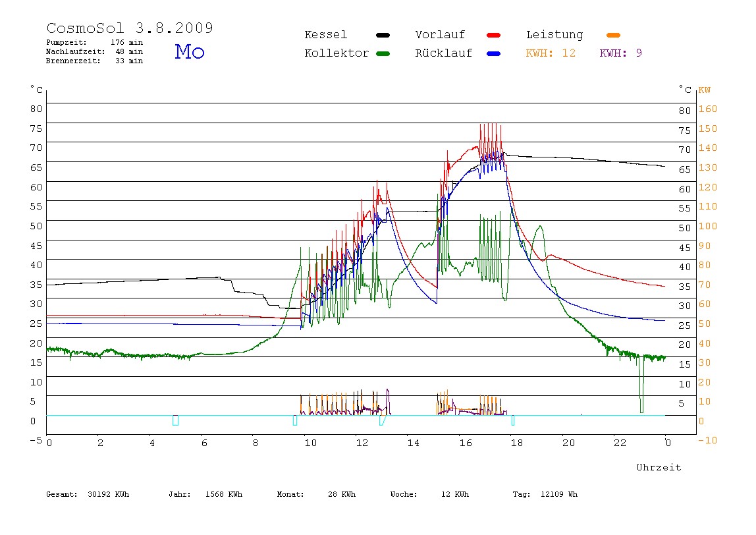Viewport: 756px width, 535px height.
Task: Click the green Kollektor legend swatch
Action: click(x=383, y=53)
